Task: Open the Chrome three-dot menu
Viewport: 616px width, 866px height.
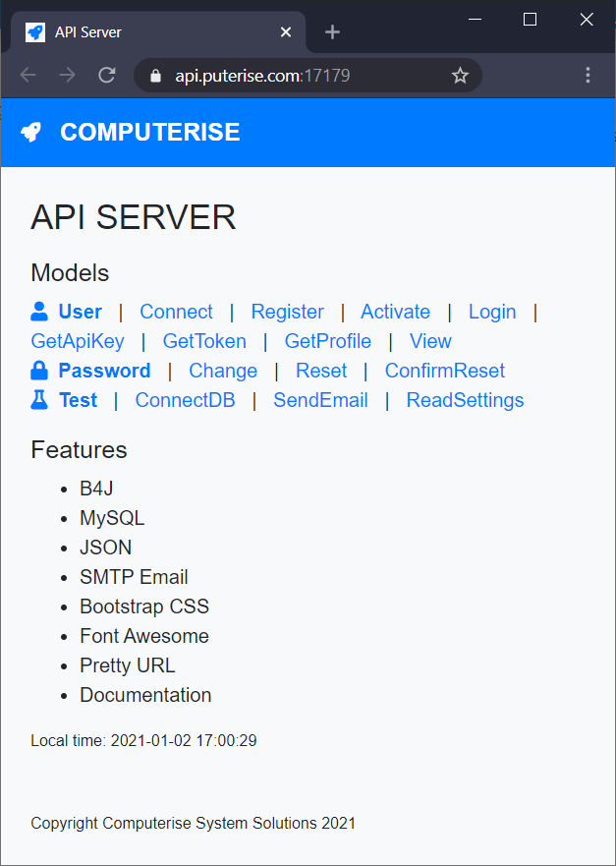Action: (x=588, y=75)
